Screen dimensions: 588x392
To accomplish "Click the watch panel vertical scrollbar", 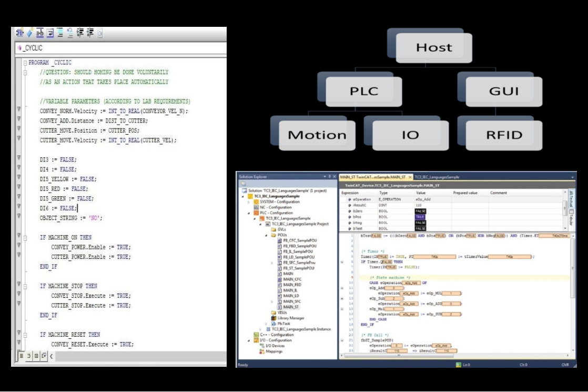I will coord(565,209).
